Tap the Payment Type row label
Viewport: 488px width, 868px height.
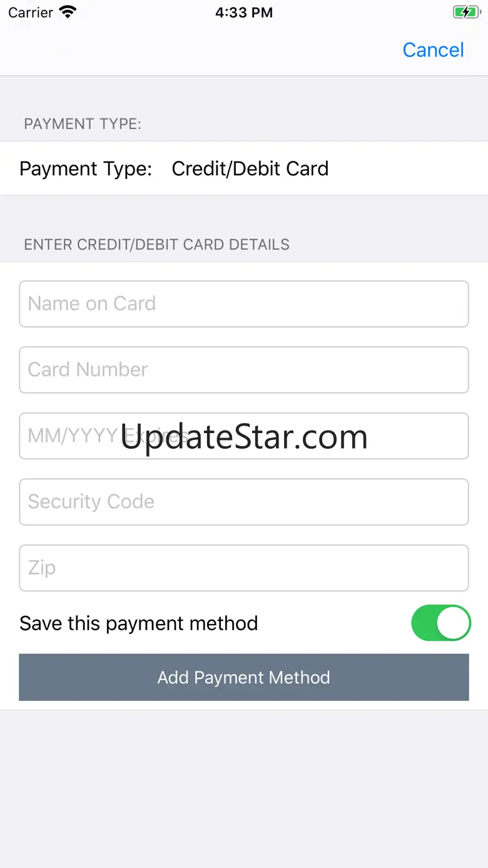click(86, 168)
